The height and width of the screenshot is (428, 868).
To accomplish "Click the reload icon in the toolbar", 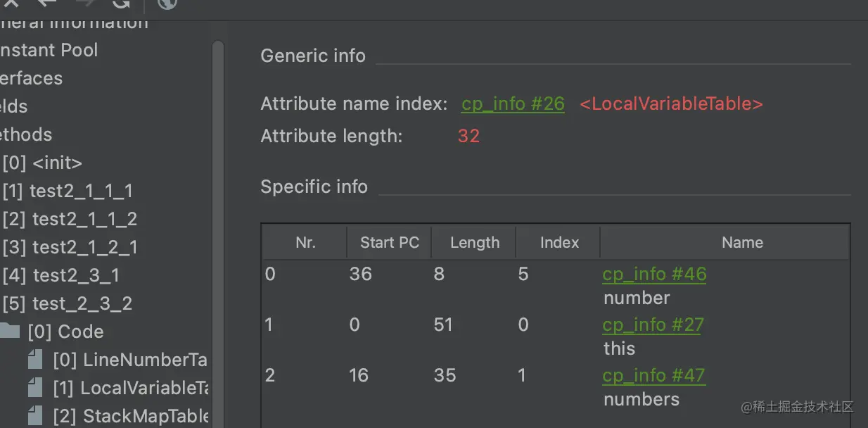I will [x=122, y=3].
